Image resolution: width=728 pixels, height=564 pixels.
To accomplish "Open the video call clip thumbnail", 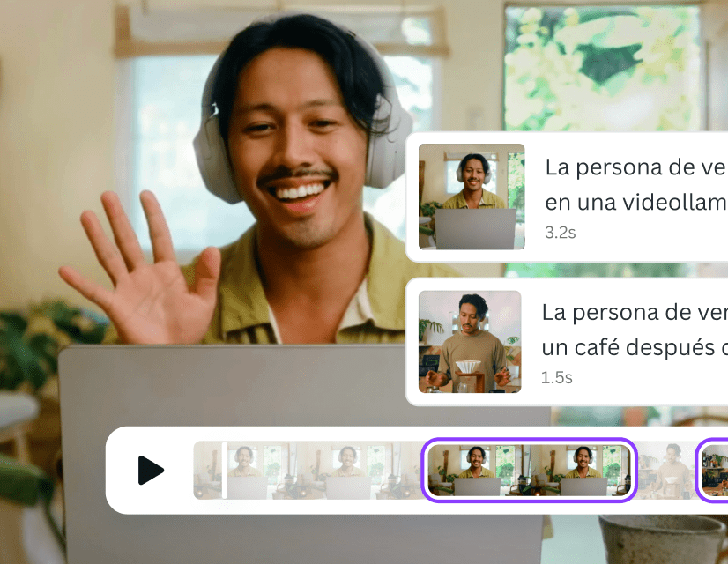I will coord(471,197).
